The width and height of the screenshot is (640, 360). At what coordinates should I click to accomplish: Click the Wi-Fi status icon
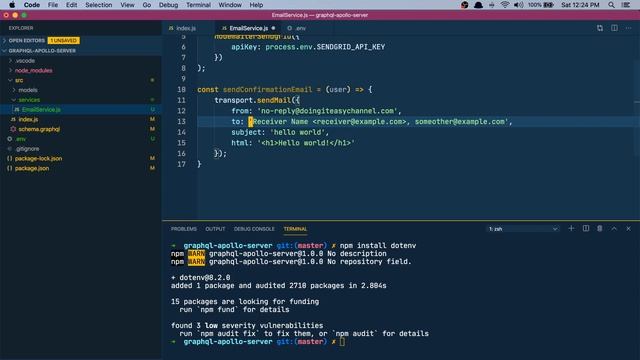(x=505, y=5)
